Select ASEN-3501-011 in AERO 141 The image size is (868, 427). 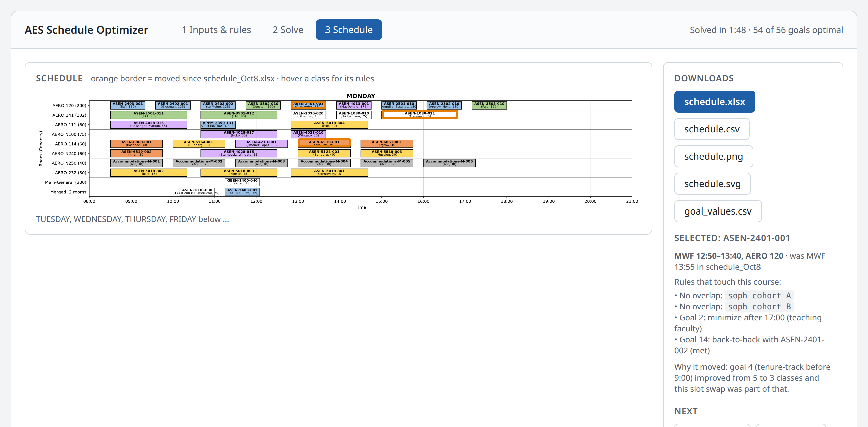tap(148, 115)
